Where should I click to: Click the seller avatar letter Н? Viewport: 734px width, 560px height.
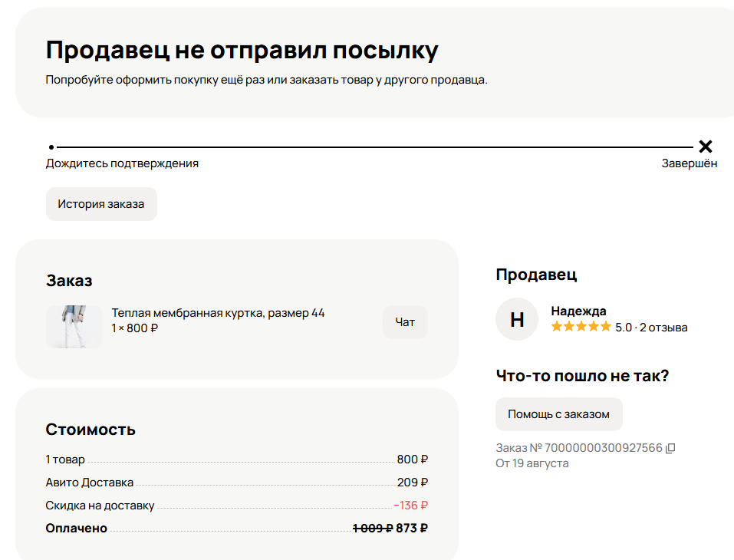click(x=517, y=319)
